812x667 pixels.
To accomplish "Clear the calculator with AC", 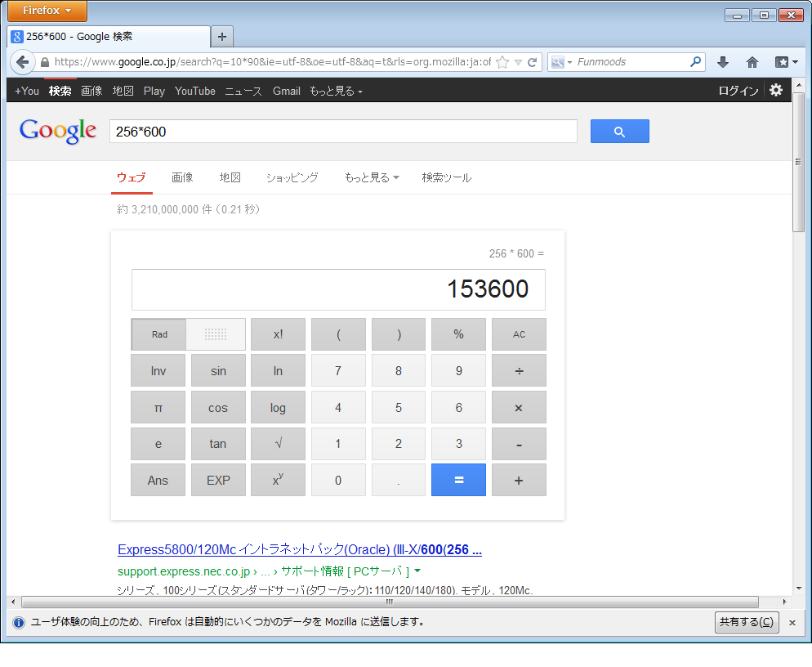I will click(519, 334).
